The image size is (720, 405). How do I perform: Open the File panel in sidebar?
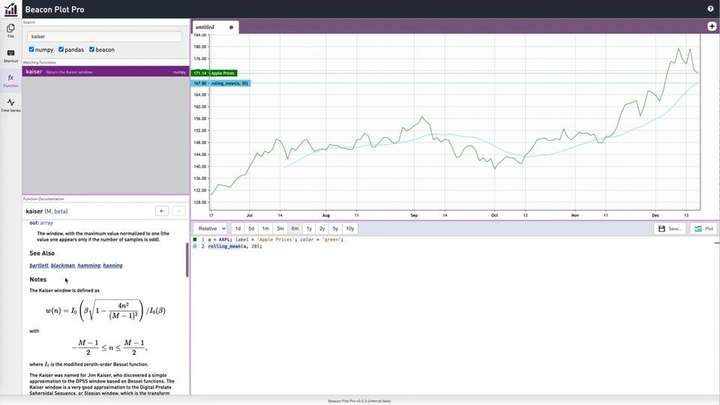click(x=10, y=30)
